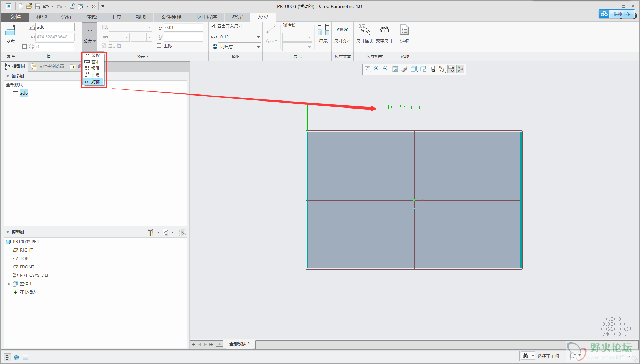Screen dimensions: 640x364
Task: Open the 同尺寸 precision dropdown
Action: click(259, 47)
